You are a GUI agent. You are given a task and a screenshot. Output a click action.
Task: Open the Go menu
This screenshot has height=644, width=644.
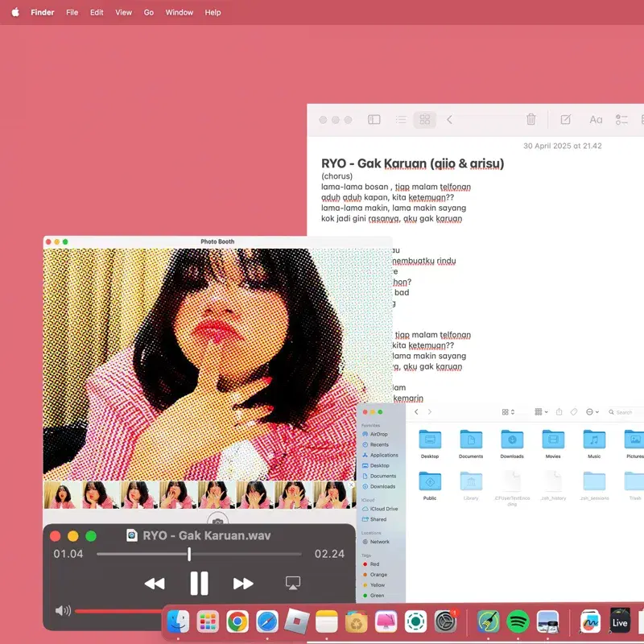149,12
